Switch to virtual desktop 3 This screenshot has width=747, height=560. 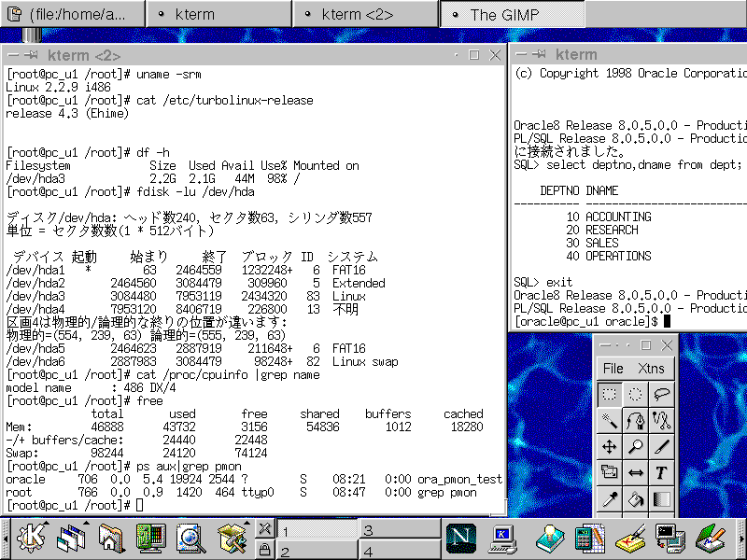click(x=401, y=529)
